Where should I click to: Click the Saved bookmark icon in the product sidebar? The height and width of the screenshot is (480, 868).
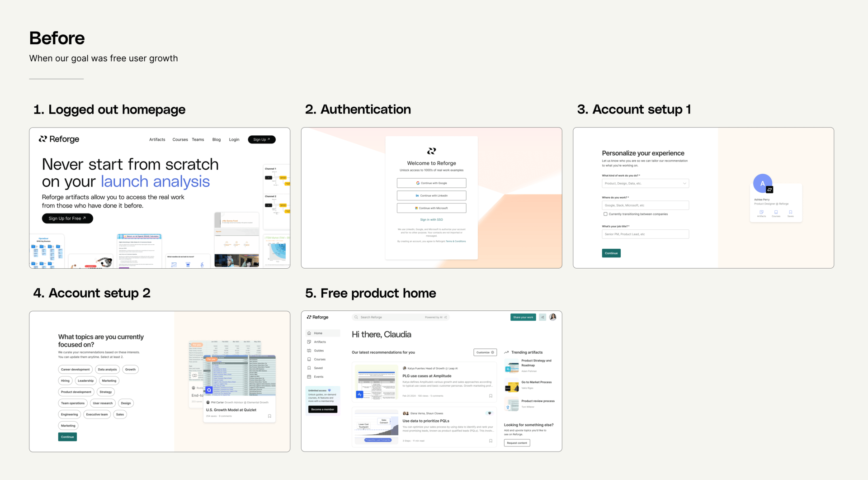(x=309, y=368)
